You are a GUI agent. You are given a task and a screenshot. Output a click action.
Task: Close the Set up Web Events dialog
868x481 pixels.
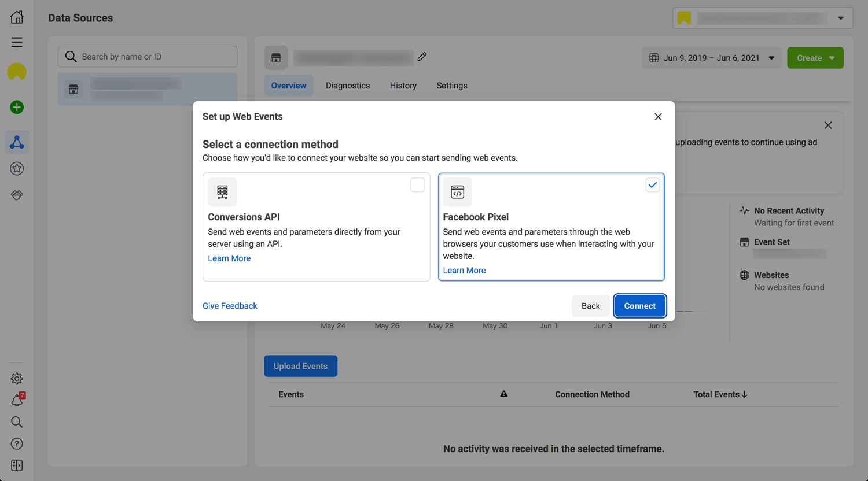coord(658,117)
